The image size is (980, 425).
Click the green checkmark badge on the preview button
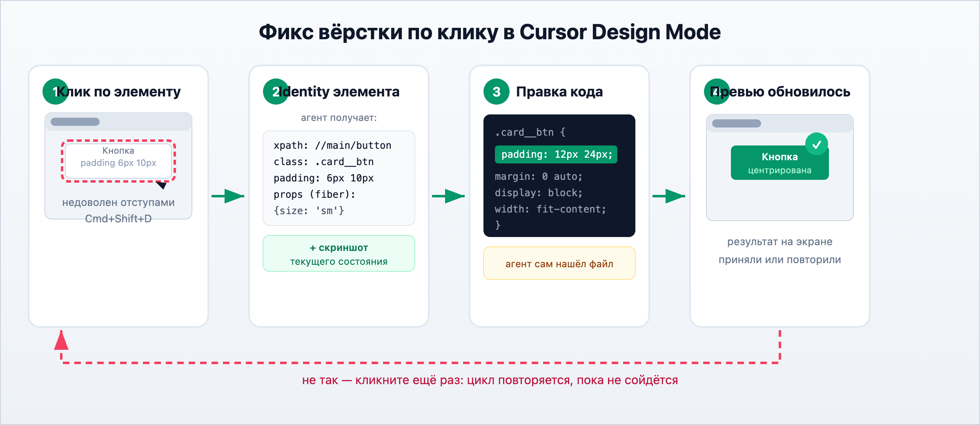tap(817, 144)
